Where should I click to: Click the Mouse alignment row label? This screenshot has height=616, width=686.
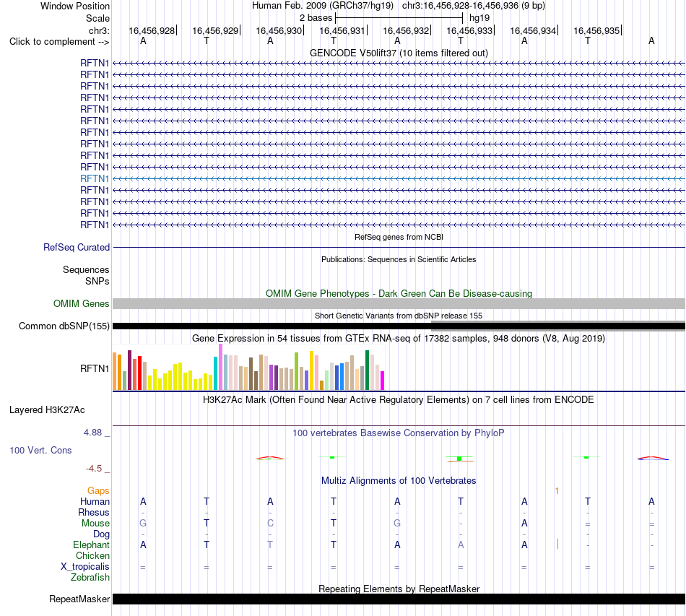click(95, 524)
